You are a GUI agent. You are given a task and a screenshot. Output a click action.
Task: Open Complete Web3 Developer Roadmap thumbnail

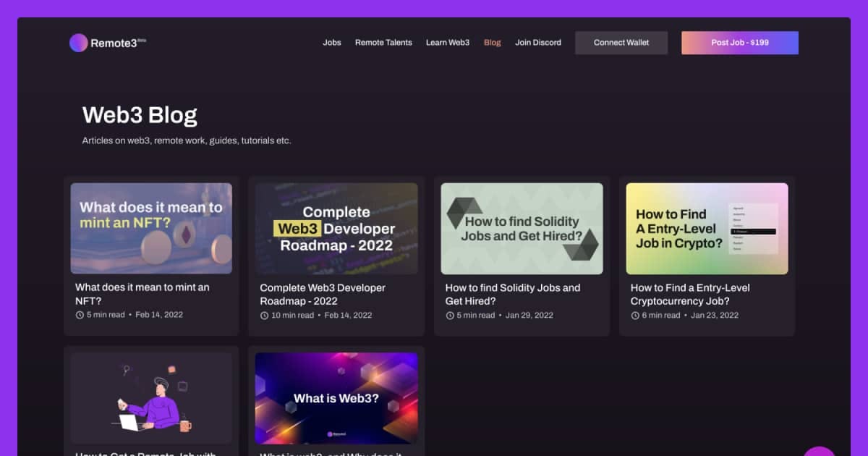336,228
